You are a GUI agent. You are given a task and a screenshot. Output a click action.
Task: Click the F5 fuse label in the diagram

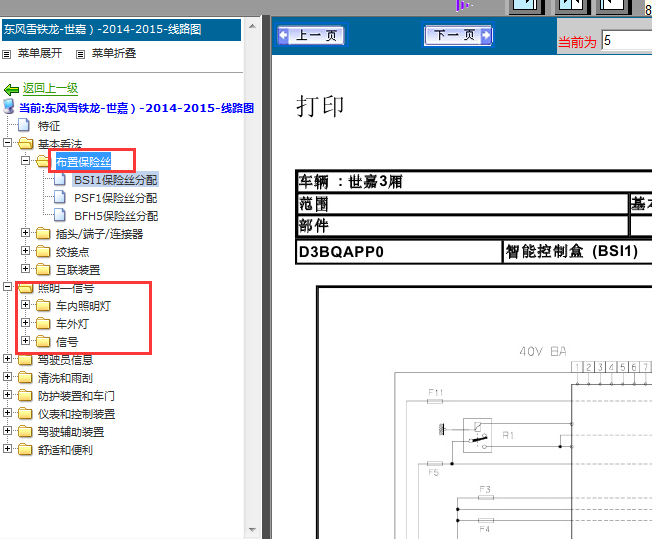tap(434, 472)
